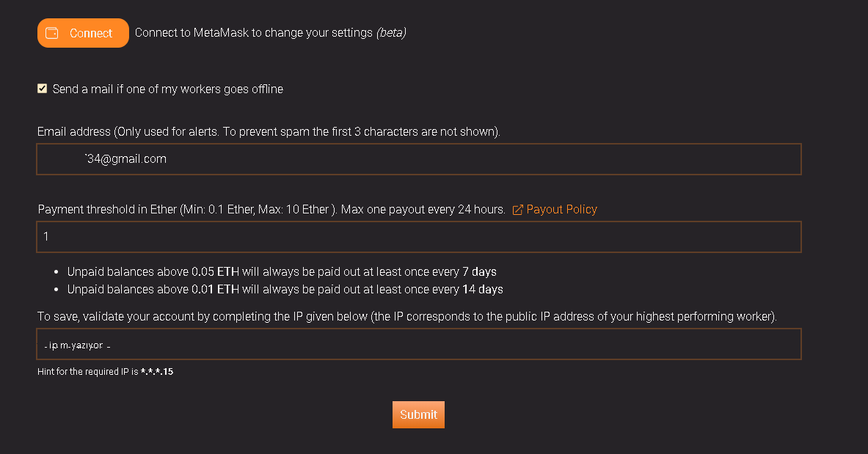This screenshot has width=868, height=454.
Task: Open the Payout Policy link
Action: pos(561,210)
